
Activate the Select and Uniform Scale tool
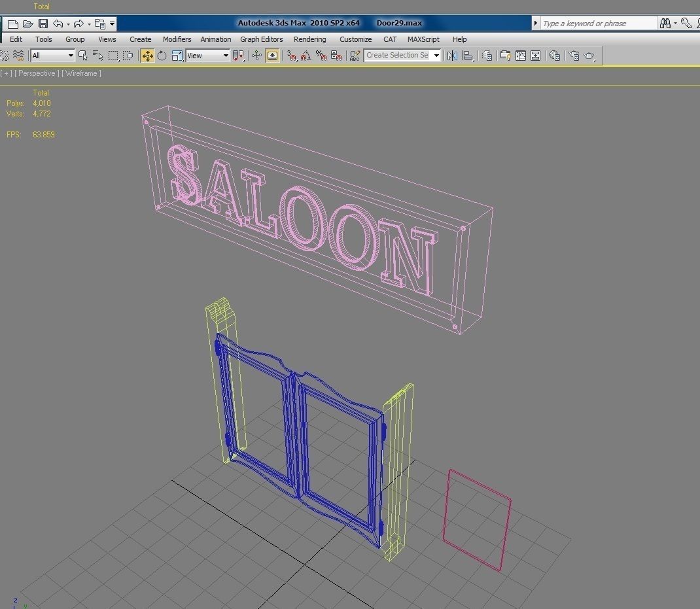click(x=177, y=56)
